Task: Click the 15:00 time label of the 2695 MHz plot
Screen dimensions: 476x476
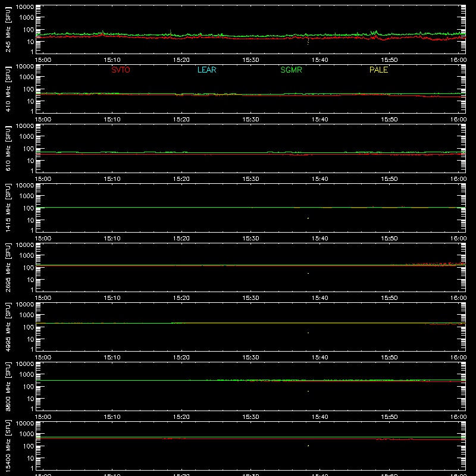Action: pos(43,298)
